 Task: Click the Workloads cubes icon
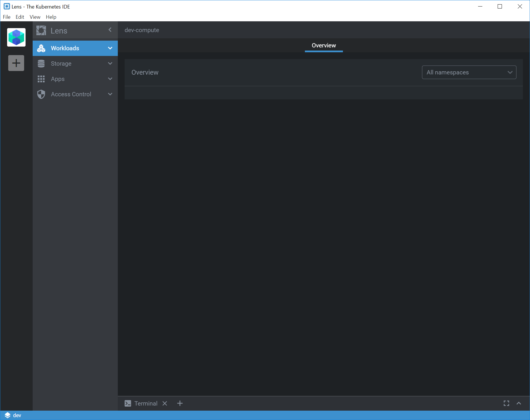pyautogui.click(x=41, y=48)
